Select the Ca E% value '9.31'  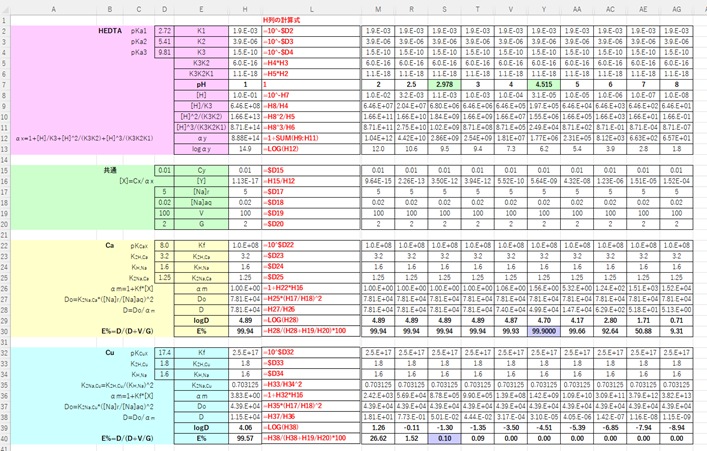coord(676,331)
